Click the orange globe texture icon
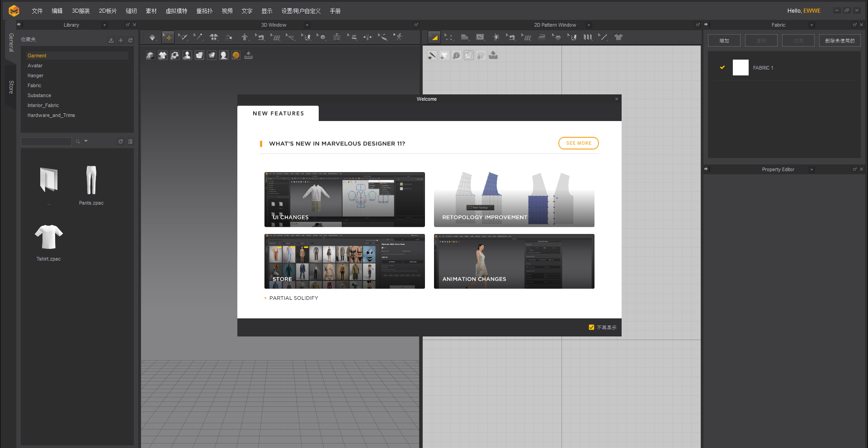This screenshot has width=868, height=448. point(236,56)
